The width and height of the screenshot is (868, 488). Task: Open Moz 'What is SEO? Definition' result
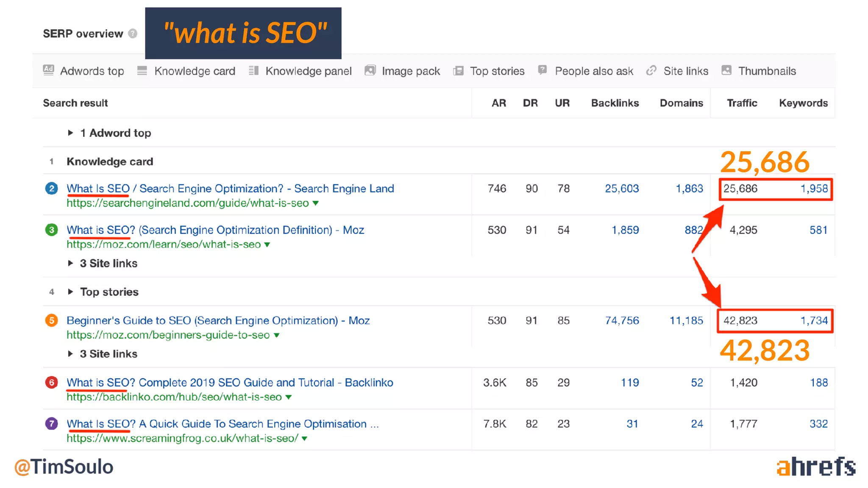pos(215,230)
